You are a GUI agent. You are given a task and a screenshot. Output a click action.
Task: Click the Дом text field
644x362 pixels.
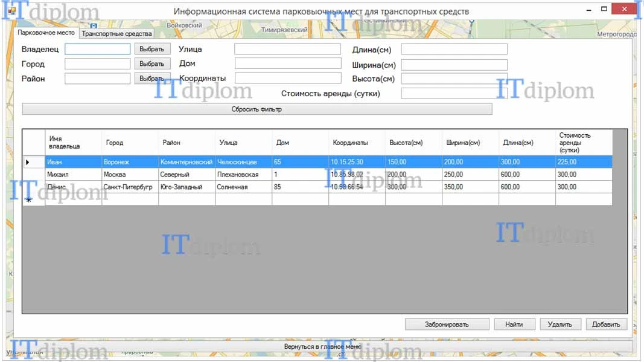coord(287,63)
